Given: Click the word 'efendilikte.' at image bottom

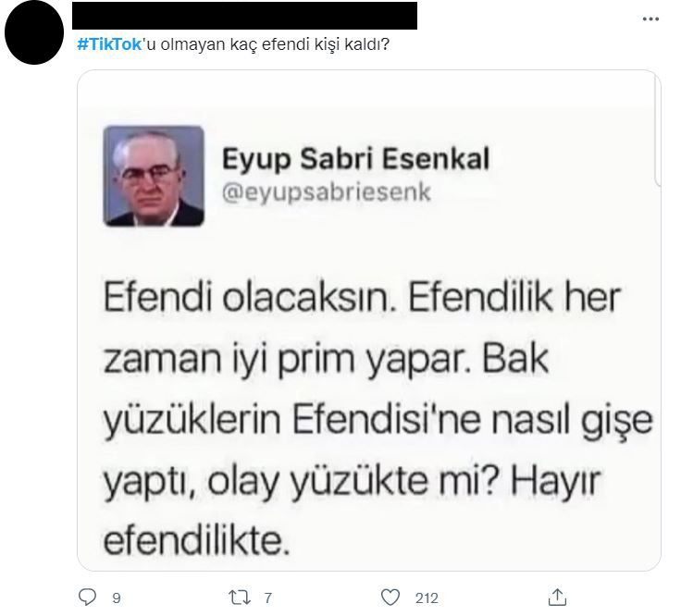Looking at the screenshot, I should tap(197, 541).
